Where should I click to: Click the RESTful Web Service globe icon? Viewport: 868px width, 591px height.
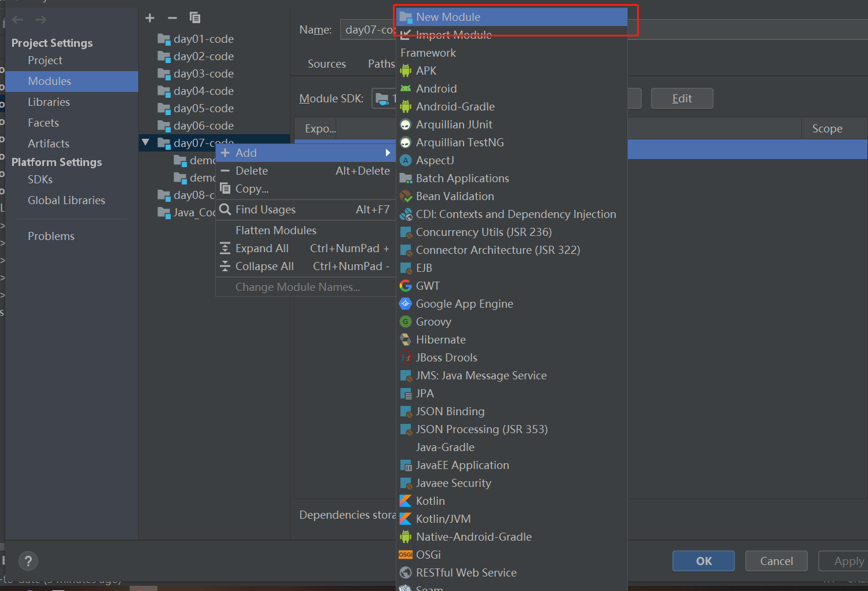(406, 572)
